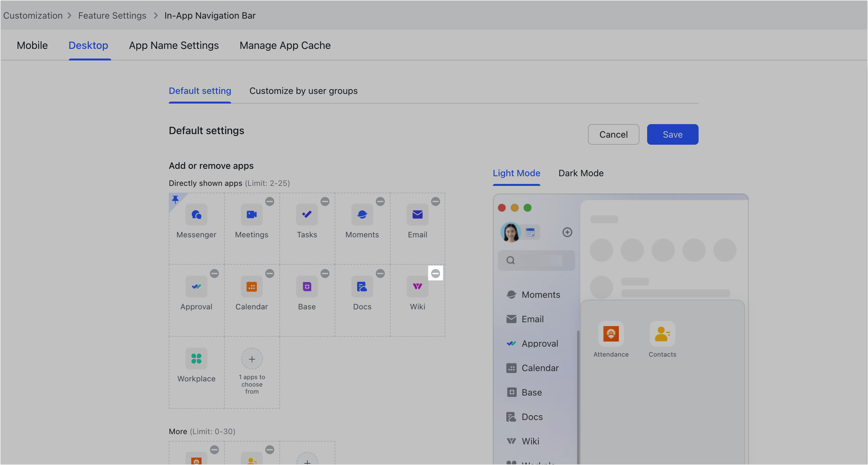Select the Default setting tab
The height and width of the screenshot is (465, 868).
(x=200, y=91)
